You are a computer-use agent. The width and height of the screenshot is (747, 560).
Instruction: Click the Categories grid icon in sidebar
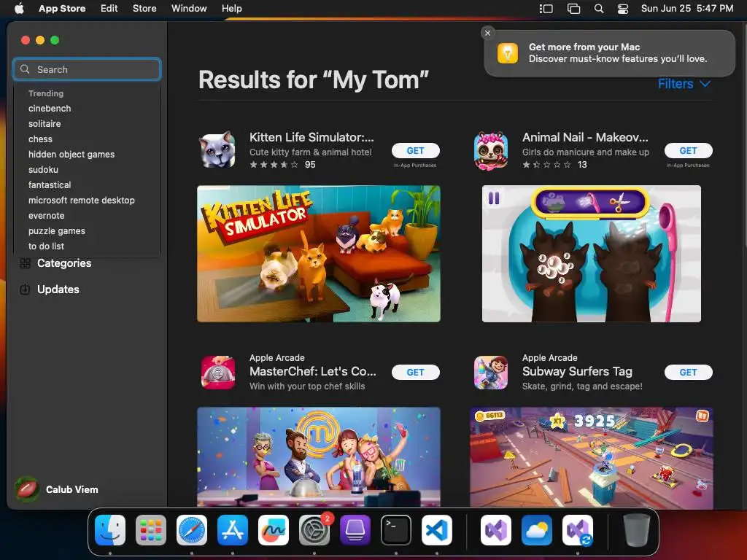[x=26, y=263]
